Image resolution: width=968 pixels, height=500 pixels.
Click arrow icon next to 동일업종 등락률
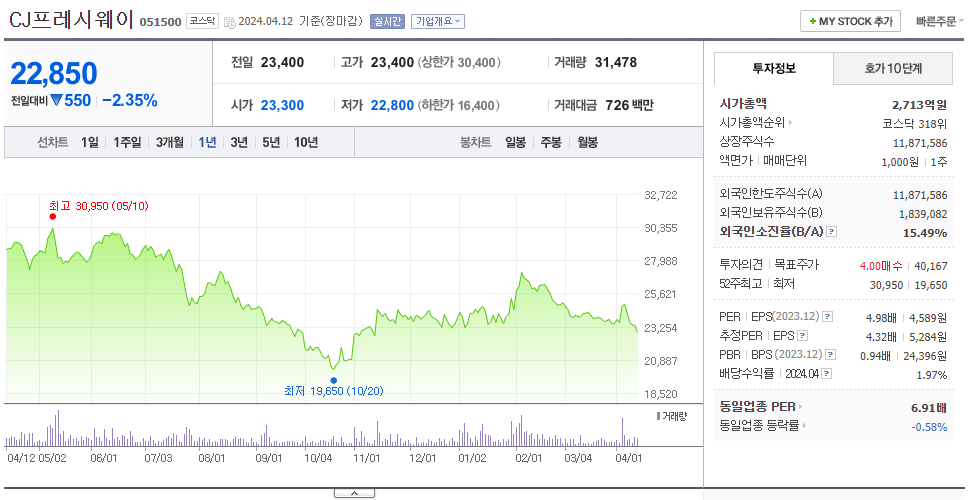(805, 425)
